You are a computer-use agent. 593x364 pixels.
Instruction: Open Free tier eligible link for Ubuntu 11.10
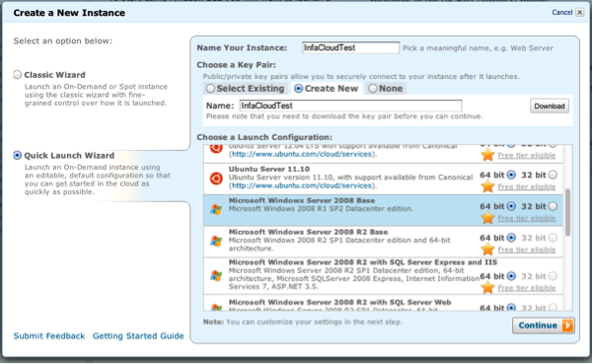(x=527, y=186)
